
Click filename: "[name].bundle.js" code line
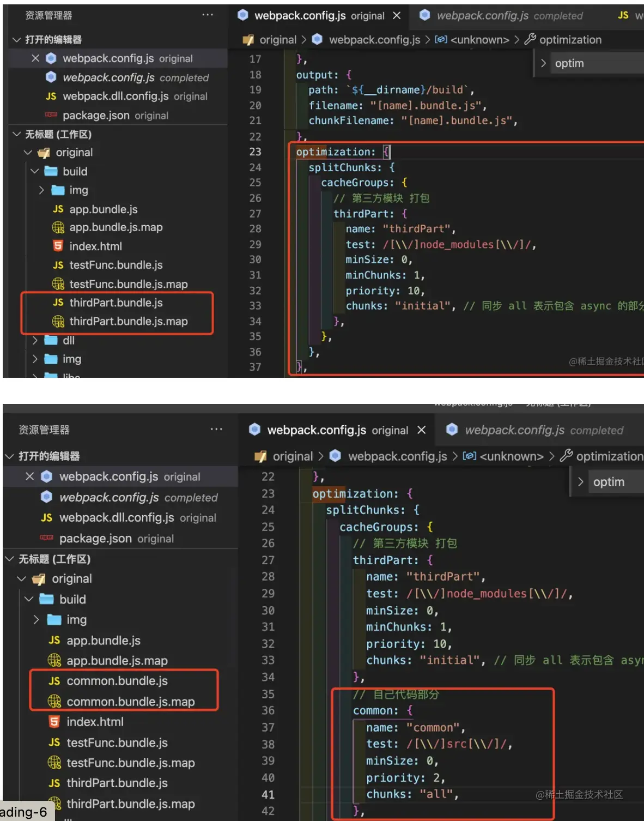tap(398, 105)
